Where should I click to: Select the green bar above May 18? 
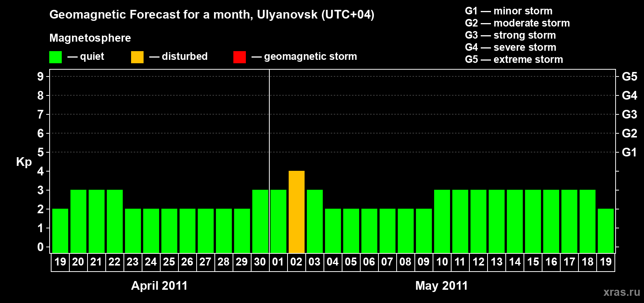click(x=588, y=221)
